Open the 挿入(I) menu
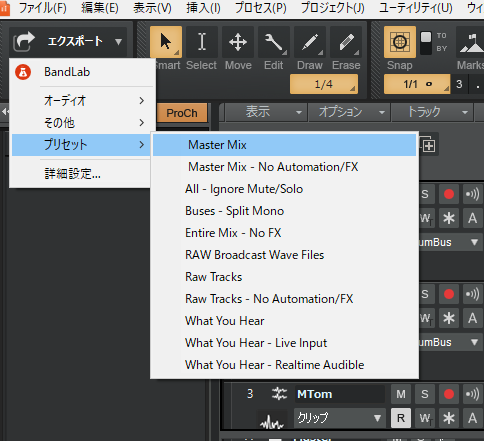Viewport: 484px width, 441px height. click(x=203, y=8)
